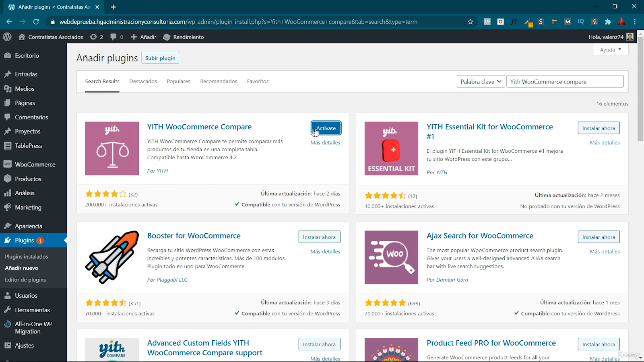Open the Palabra clave search type dropdown

pos(481,81)
